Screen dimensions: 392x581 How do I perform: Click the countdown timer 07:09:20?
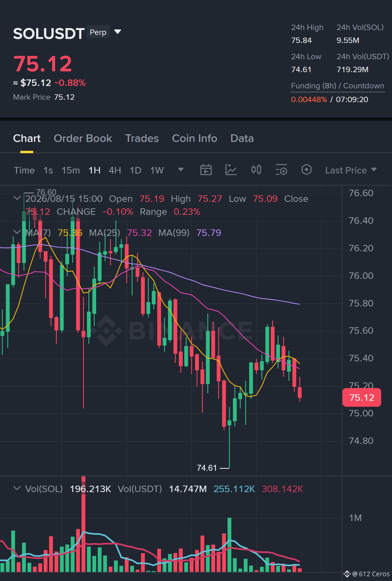352,99
